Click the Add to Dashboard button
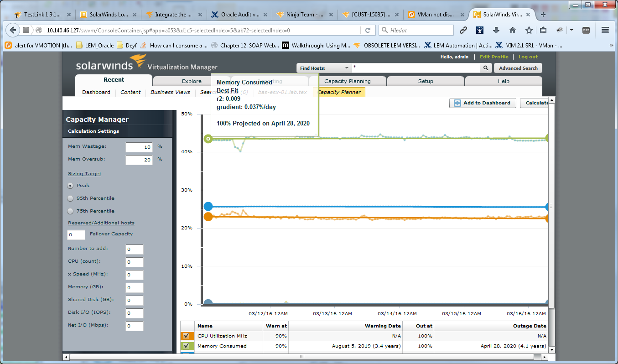Image resolution: width=618 pixels, height=364 pixels. pos(483,103)
